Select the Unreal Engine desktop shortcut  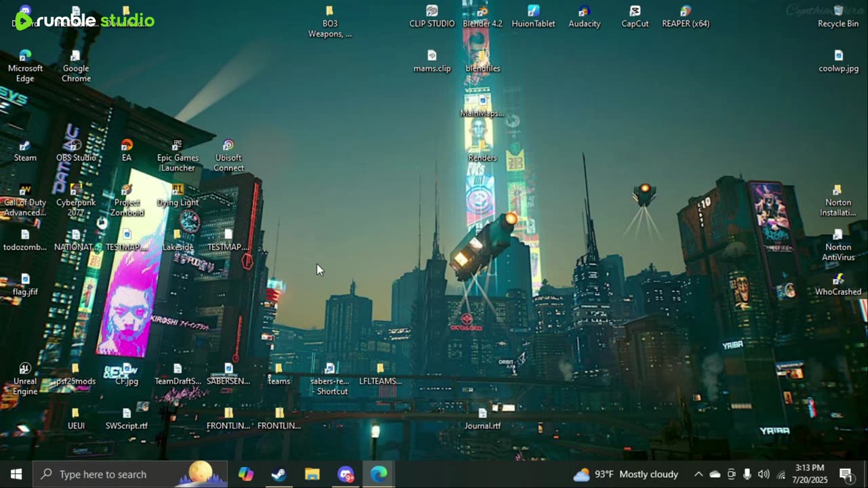[25, 379]
